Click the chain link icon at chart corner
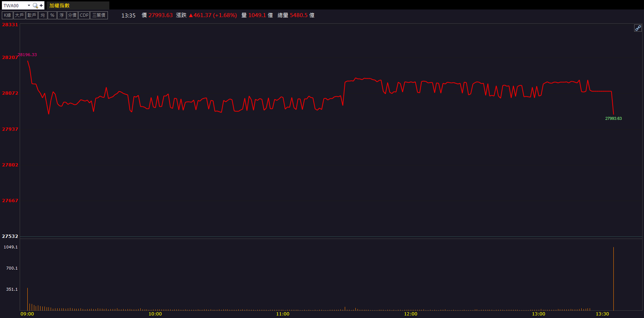644x318 pixels. pos(638,28)
